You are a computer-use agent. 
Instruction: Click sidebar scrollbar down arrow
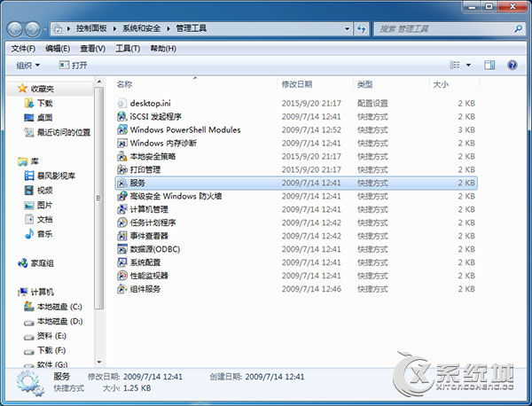(99, 363)
